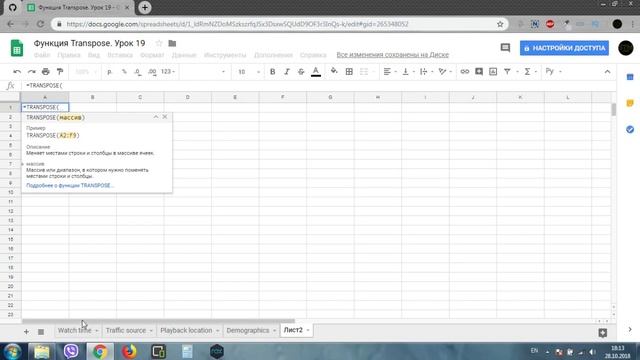Toggle bold formatting
The image size is (640, 360).
click(x=272, y=71)
